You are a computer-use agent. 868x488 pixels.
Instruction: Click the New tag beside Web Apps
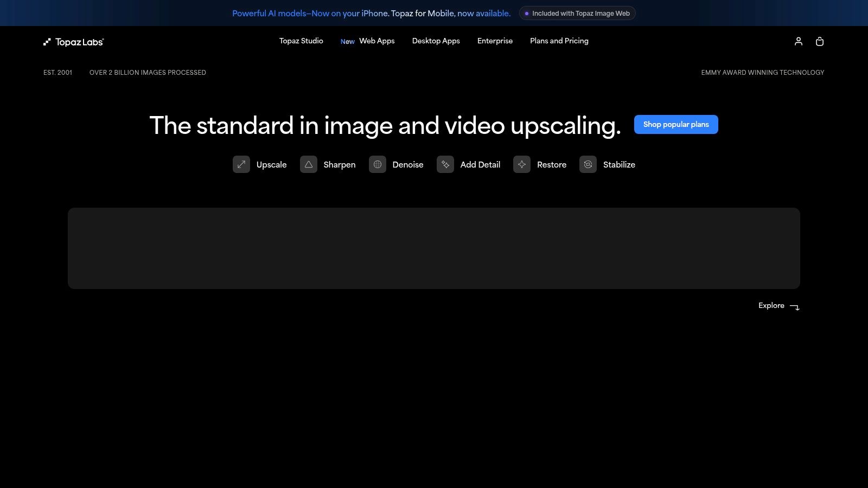point(348,41)
